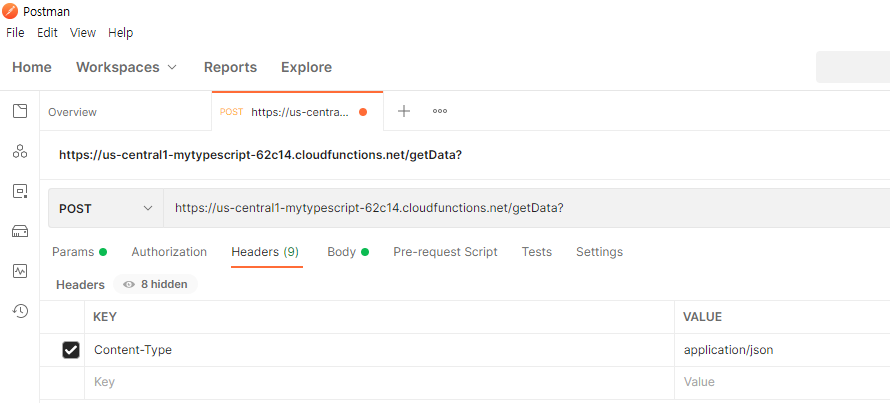This screenshot has width=890, height=403.
Task: Open the History sidebar icon
Action: point(20,311)
